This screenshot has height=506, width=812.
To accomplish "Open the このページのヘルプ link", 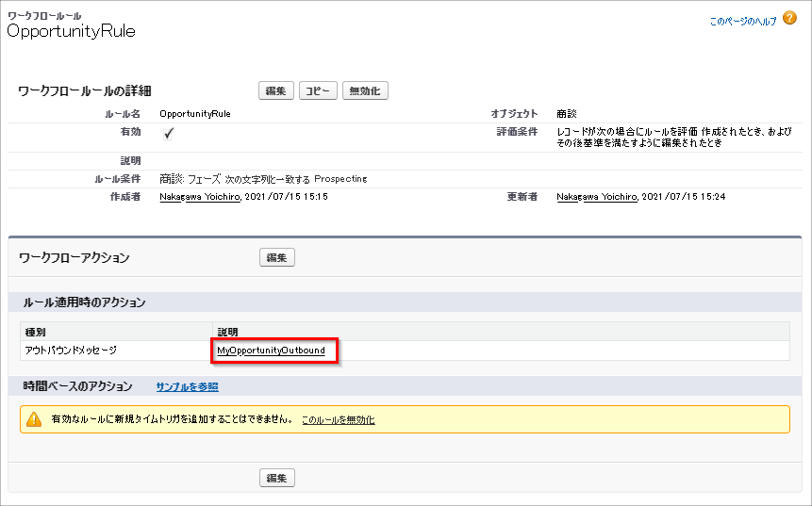I will (743, 20).
